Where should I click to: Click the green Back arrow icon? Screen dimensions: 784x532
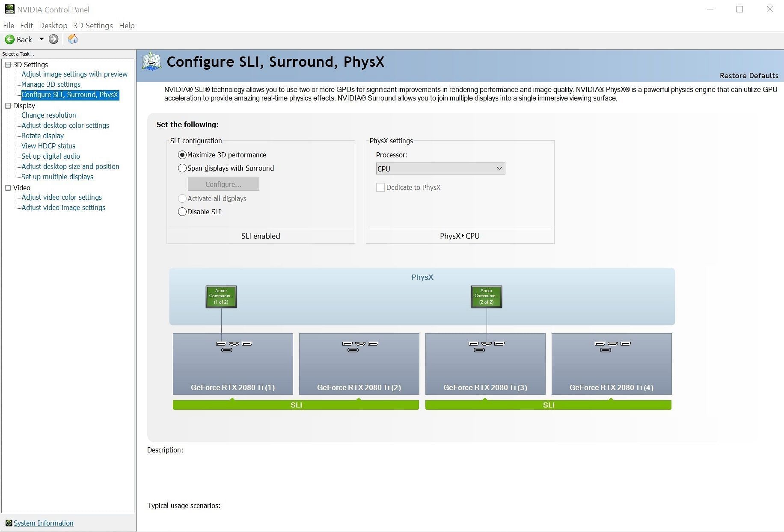[9, 39]
